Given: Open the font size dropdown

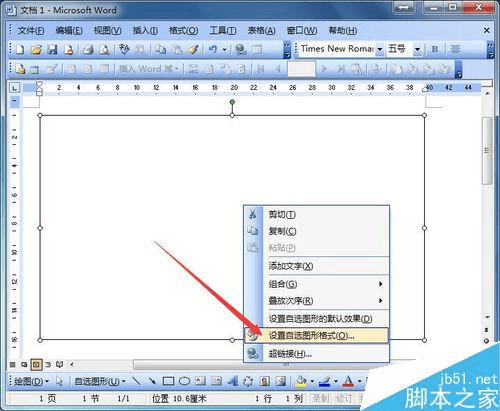Looking at the screenshot, I should click(x=417, y=49).
